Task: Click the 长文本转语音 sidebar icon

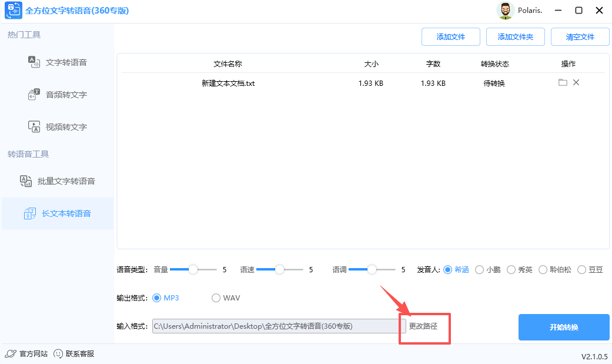Action: point(29,213)
